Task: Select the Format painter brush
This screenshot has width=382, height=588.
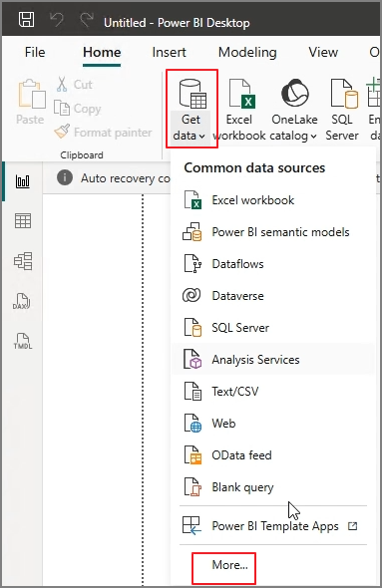Action: [x=103, y=132]
